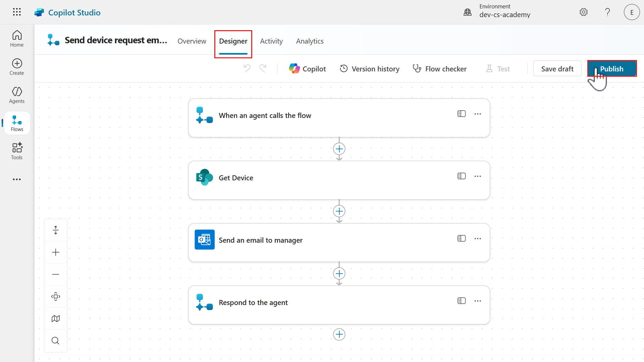Open the Agents page in the sidebar

coord(17,95)
